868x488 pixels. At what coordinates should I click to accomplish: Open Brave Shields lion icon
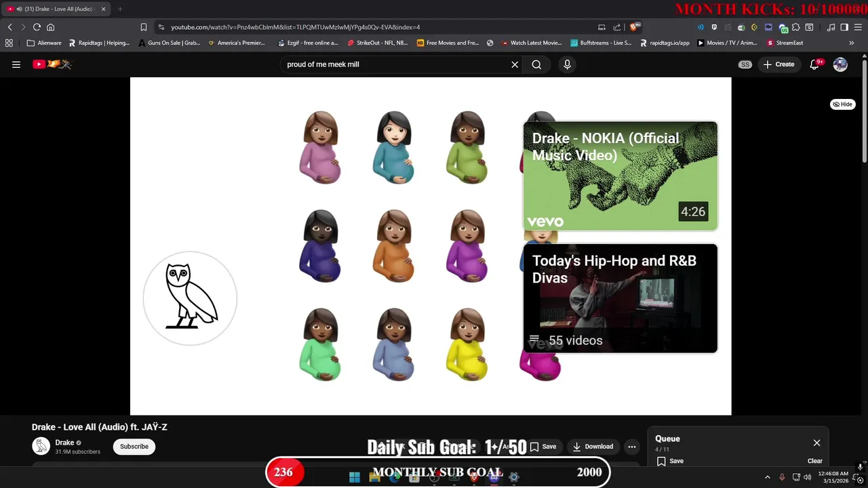point(634,27)
